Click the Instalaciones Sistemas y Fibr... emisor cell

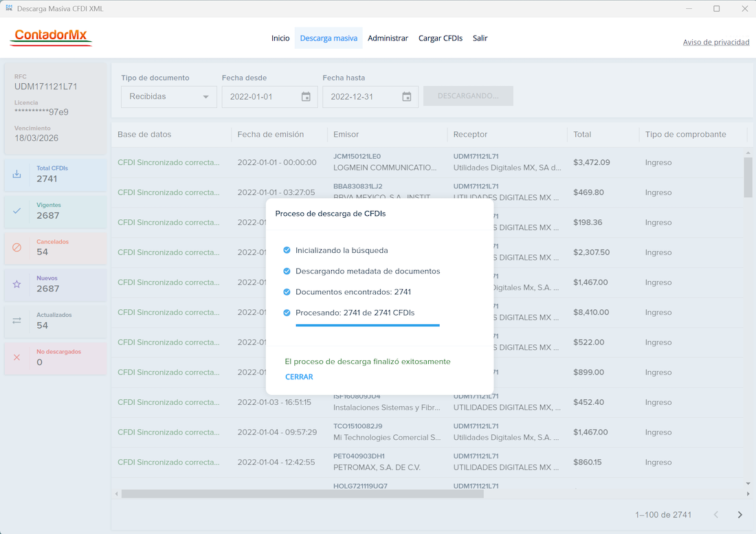coord(387,408)
